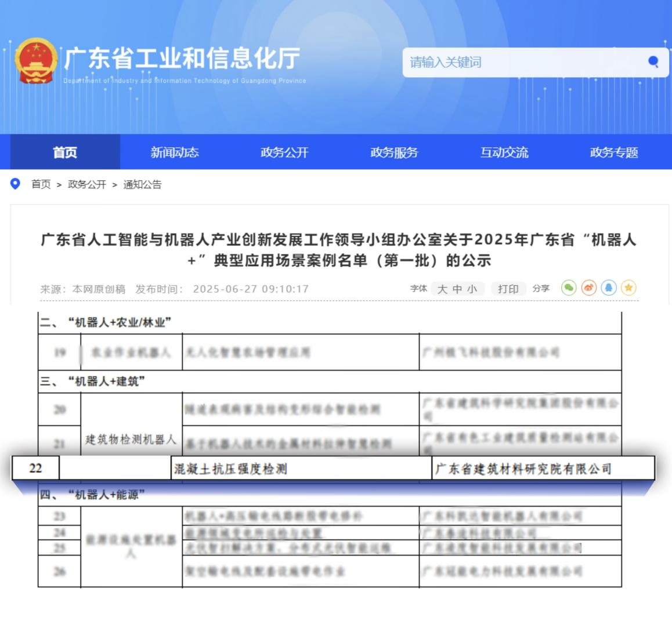672x624 pixels.
Task: Open the 新闻动态 navigation tab
Action: point(175,152)
